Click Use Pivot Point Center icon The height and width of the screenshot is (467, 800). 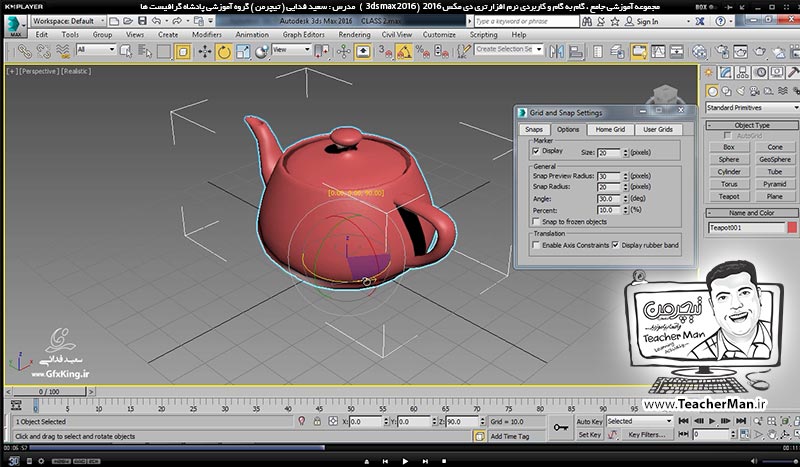pos(321,51)
